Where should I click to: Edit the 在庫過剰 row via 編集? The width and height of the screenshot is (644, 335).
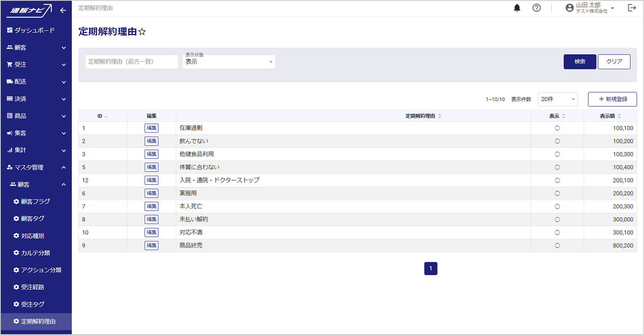click(x=152, y=128)
